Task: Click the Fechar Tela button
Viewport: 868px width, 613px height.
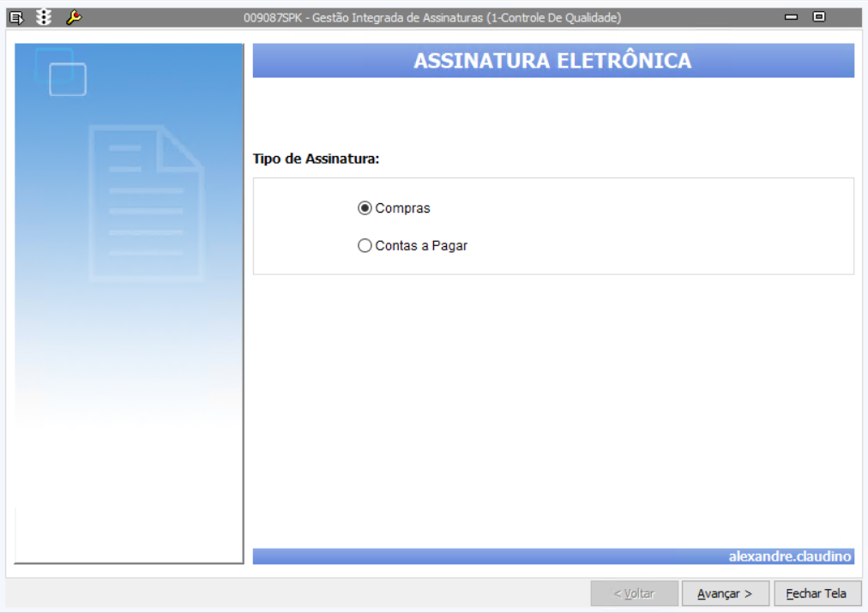Action: pyautogui.click(x=817, y=593)
